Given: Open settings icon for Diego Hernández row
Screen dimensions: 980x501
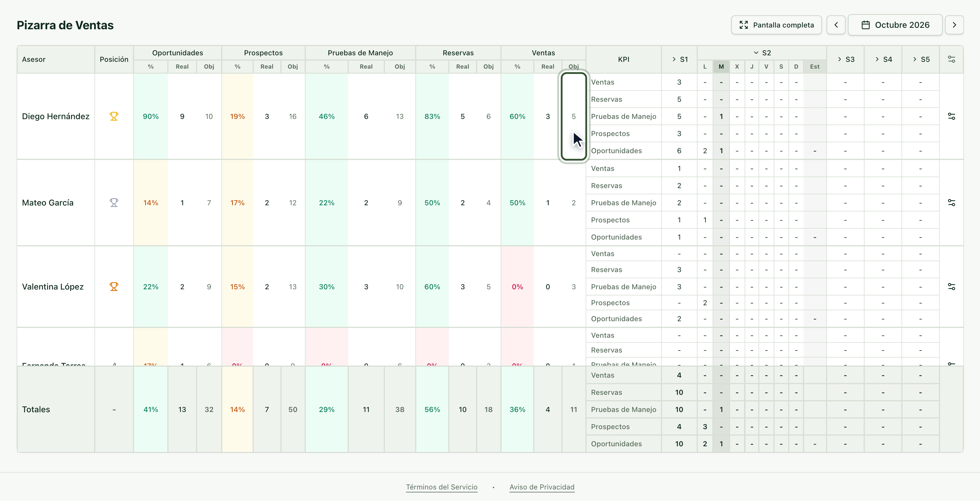Looking at the screenshot, I should coord(951,116).
